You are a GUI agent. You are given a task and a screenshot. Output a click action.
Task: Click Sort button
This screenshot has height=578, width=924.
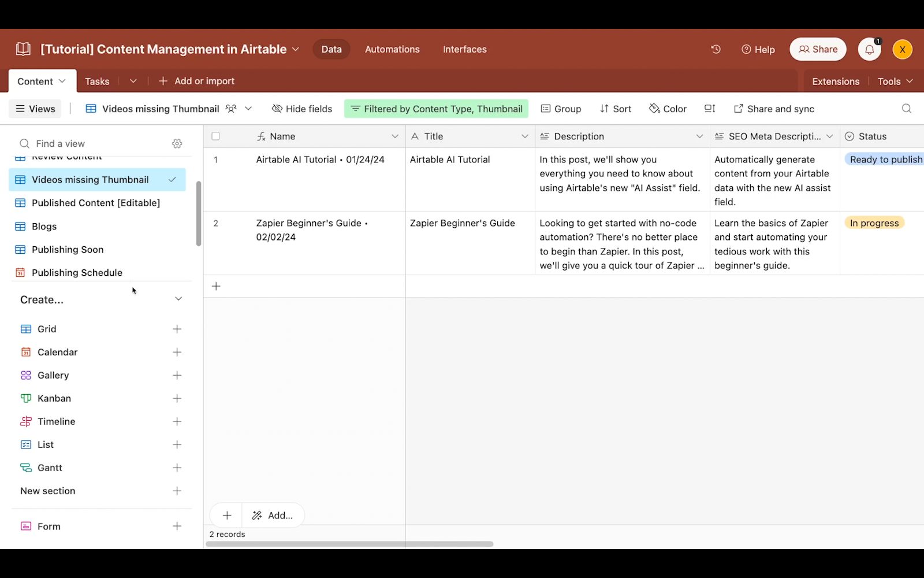click(x=616, y=109)
